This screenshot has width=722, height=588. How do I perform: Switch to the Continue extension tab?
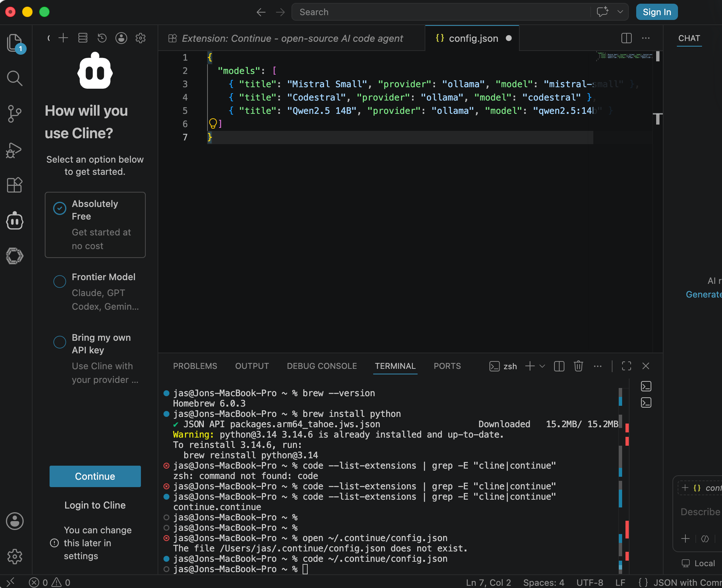[x=292, y=38]
